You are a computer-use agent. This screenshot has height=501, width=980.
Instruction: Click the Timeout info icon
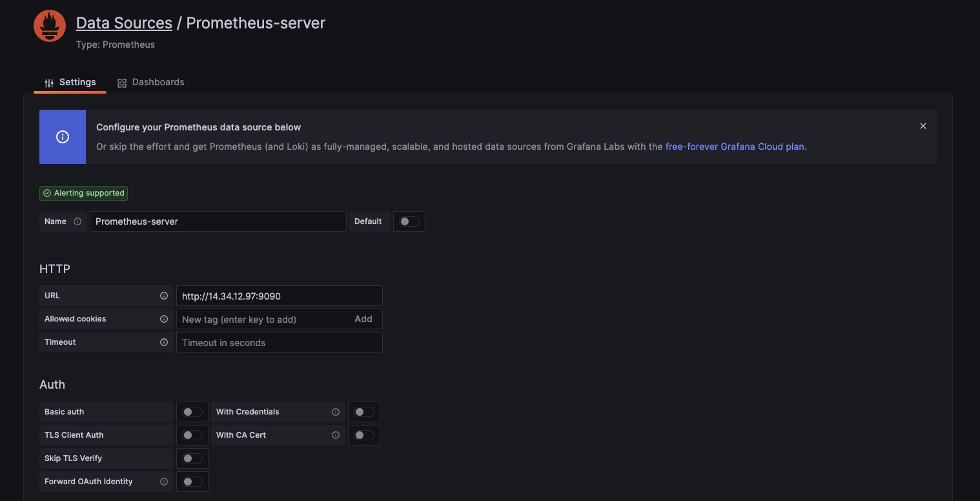pyautogui.click(x=164, y=342)
